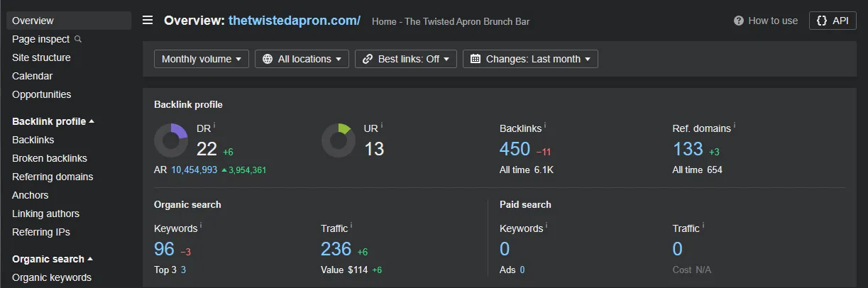Click the UR donut chart
868x288 pixels.
[339, 140]
